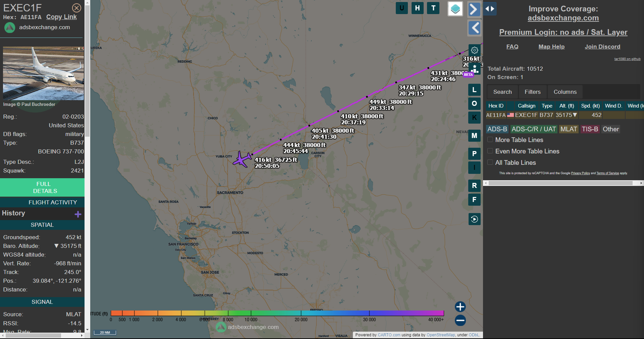
Task: Open FLIGHT ACTIVITY section
Action: click(x=42, y=202)
